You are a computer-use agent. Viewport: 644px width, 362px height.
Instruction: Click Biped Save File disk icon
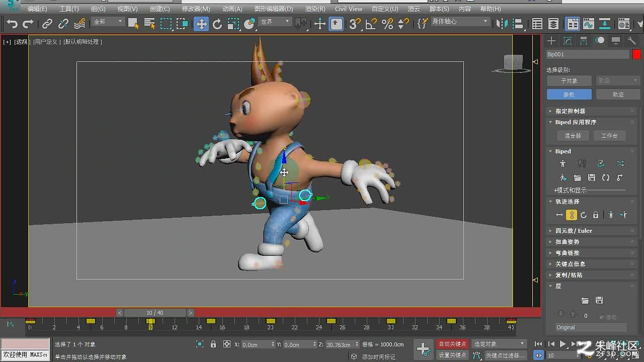click(x=592, y=178)
